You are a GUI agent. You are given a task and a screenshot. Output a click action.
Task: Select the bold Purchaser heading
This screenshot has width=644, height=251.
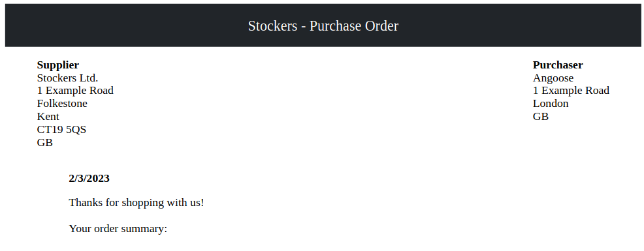pos(558,65)
